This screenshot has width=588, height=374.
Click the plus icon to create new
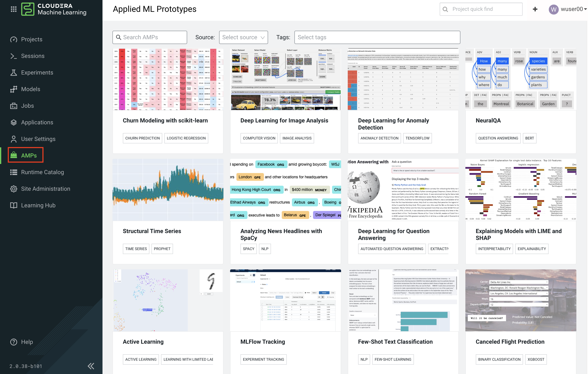(x=535, y=9)
